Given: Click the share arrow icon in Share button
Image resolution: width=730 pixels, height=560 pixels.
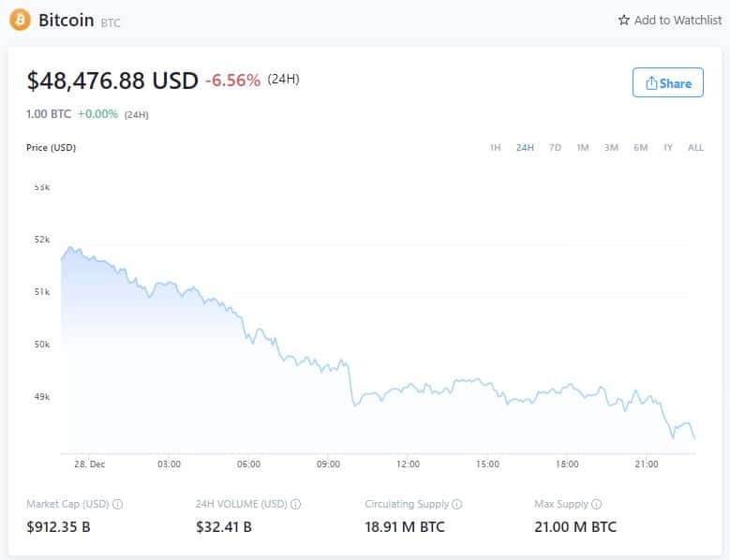Looking at the screenshot, I should (x=651, y=82).
